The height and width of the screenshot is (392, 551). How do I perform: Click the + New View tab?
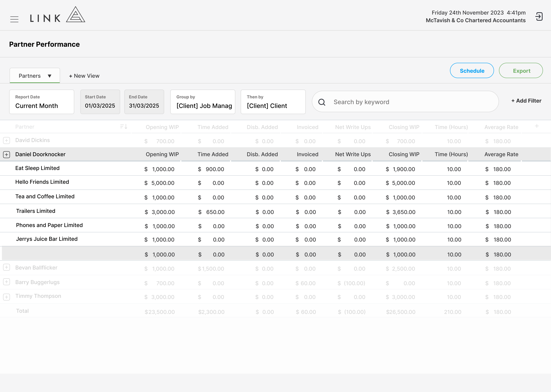[84, 76]
